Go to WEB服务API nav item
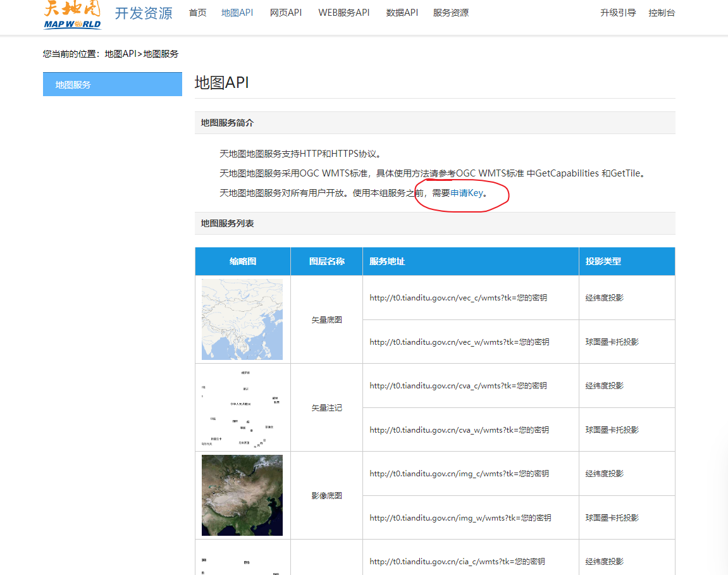The image size is (728, 575). [x=343, y=13]
